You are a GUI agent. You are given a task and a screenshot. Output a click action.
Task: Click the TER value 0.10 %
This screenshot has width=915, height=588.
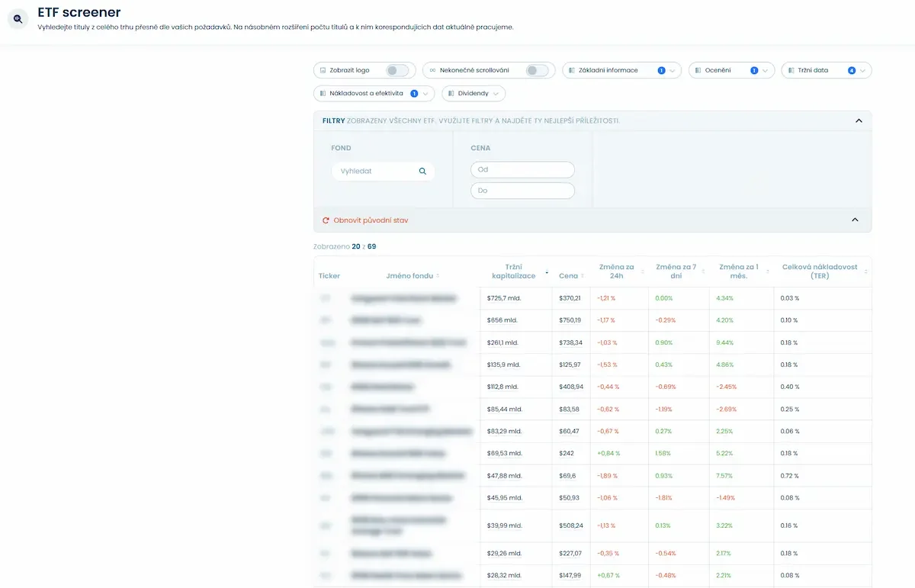790,320
